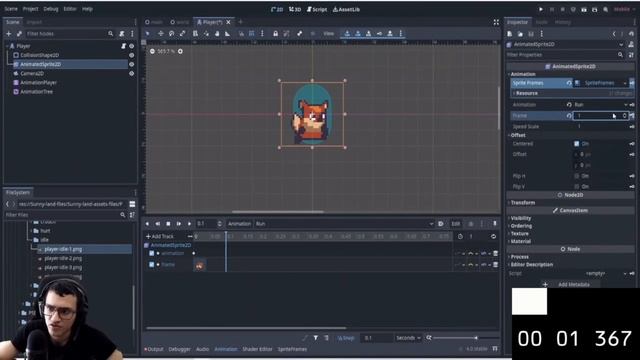
Task: Lock the selected node with the padlock icon
Action: click(x=276, y=33)
